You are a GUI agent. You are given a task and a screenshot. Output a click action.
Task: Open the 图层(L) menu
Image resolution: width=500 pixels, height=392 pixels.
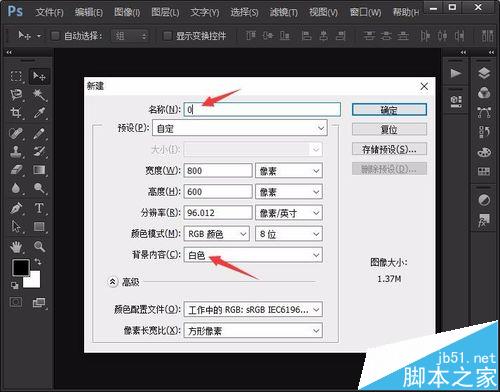coord(165,12)
